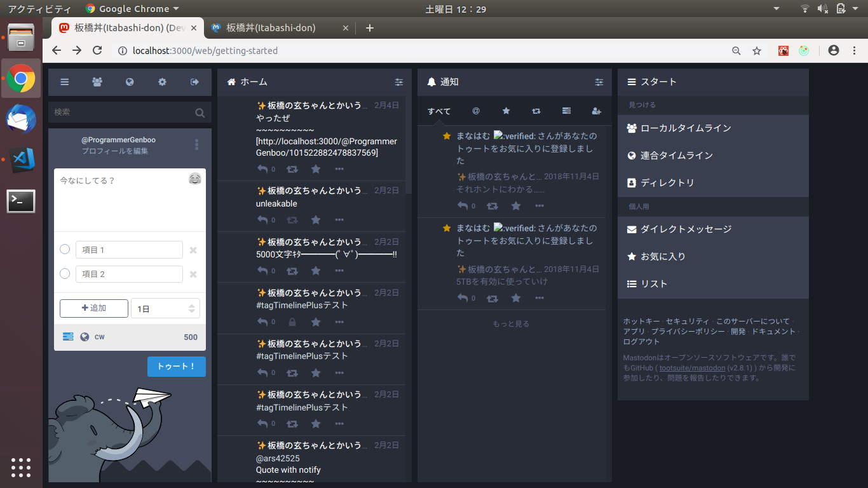Select the すべて notifications tab
Image resolution: width=868 pixels, height=488 pixels.
click(x=438, y=111)
